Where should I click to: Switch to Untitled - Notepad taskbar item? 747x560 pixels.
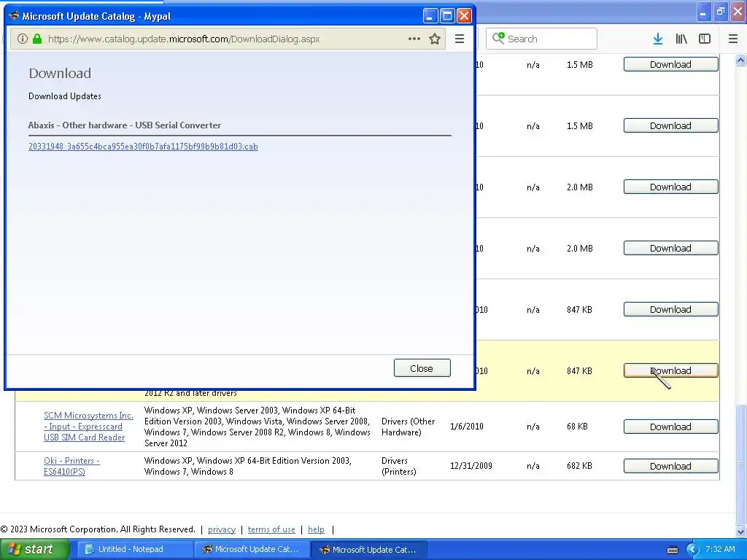135,549
